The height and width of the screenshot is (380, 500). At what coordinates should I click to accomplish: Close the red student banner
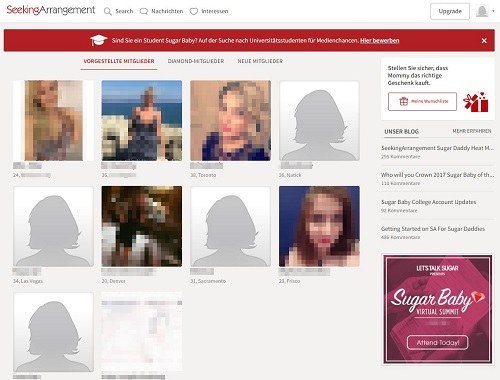[x=484, y=41]
